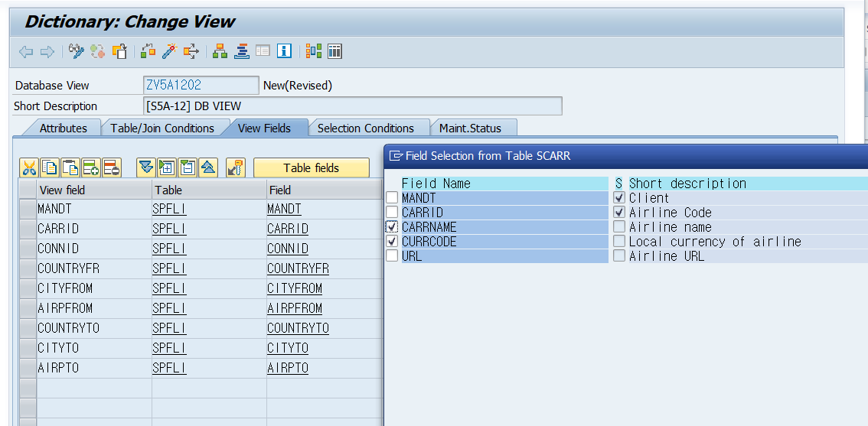Follow the SPFLI link in CONNID row
Viewport: 868px width, 426px height.
pyautogui.click(x=169, y=249)
